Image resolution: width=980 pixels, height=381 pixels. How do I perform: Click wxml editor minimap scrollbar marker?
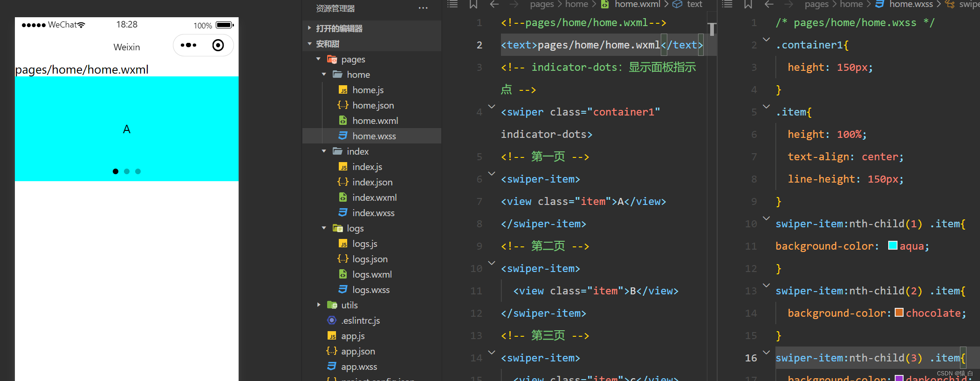click(712, 29)
